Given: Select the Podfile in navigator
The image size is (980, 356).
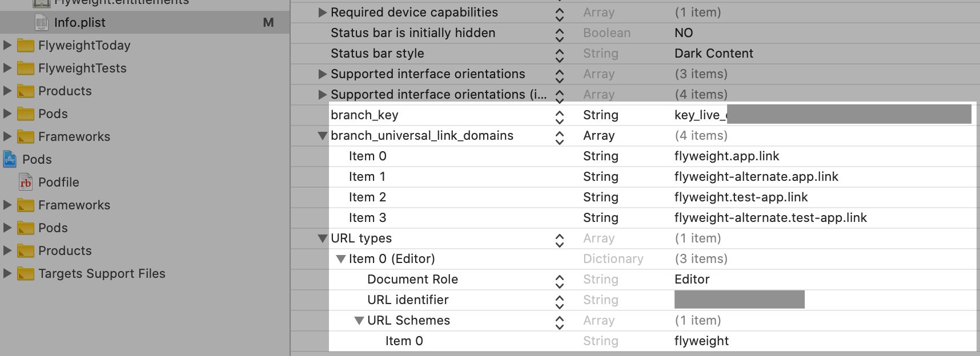Looking at the screenshot, I should [x=59, y=183].
